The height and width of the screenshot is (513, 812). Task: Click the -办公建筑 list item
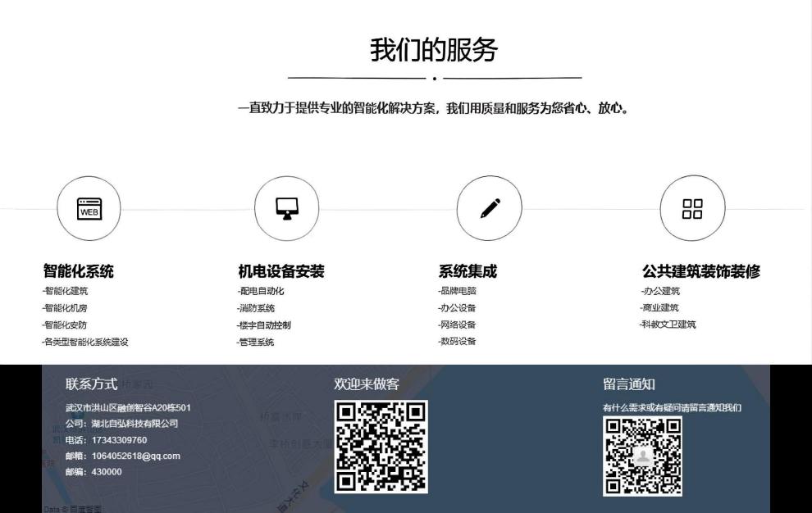coord(660,291)
